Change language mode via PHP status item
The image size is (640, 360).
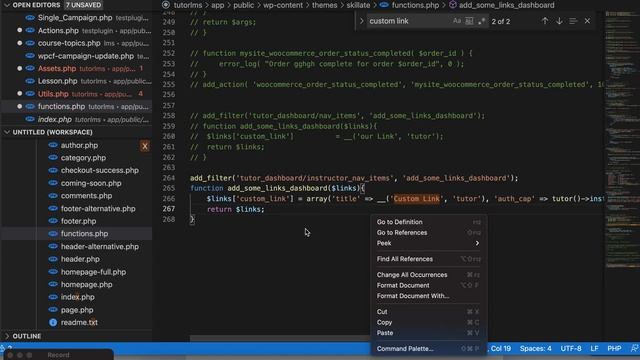tap(614, 349)
